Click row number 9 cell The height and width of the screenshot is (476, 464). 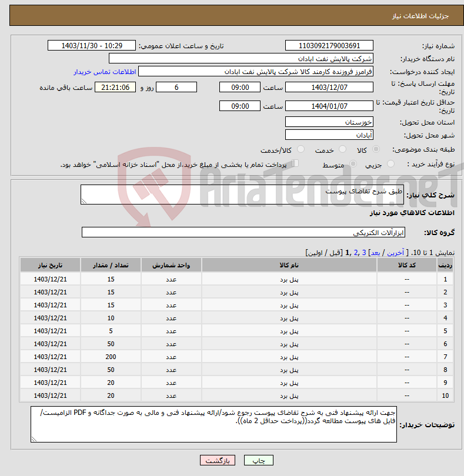(445, 383)
